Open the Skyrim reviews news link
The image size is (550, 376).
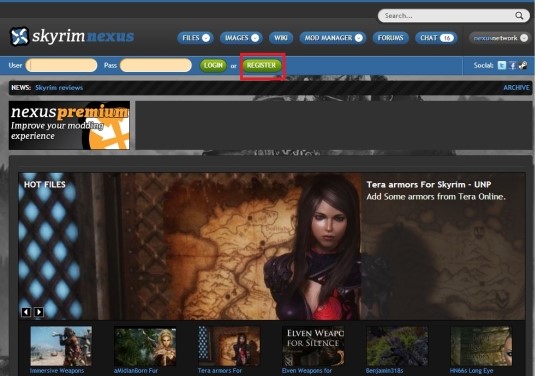[x=59, y=88]
